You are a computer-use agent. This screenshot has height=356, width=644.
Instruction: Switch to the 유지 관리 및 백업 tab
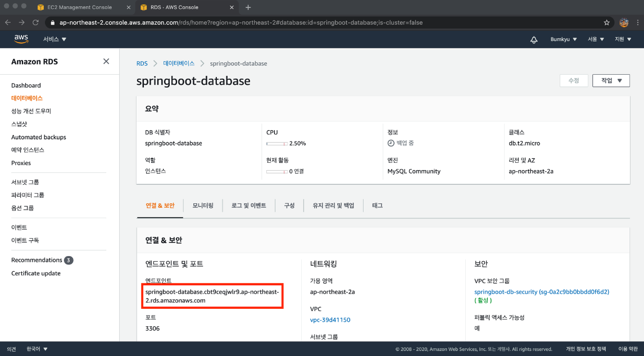(x=333, y=206)
